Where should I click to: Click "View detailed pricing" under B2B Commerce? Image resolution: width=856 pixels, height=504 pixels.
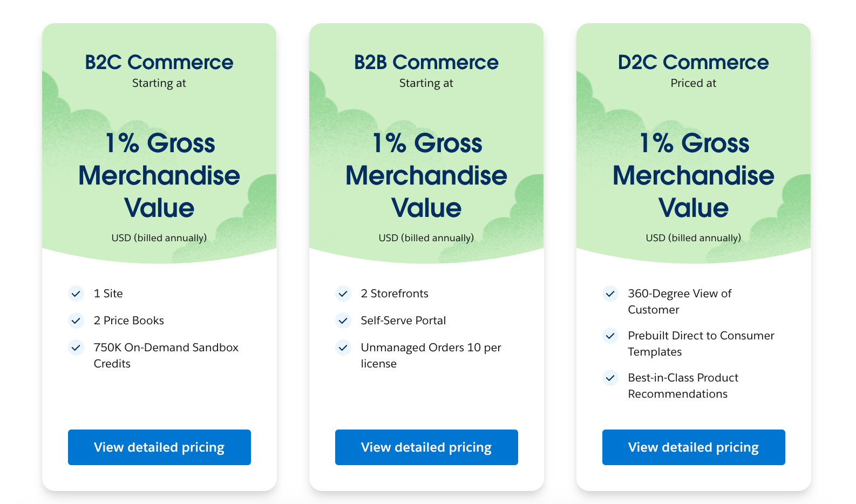(x=426, y=447)
